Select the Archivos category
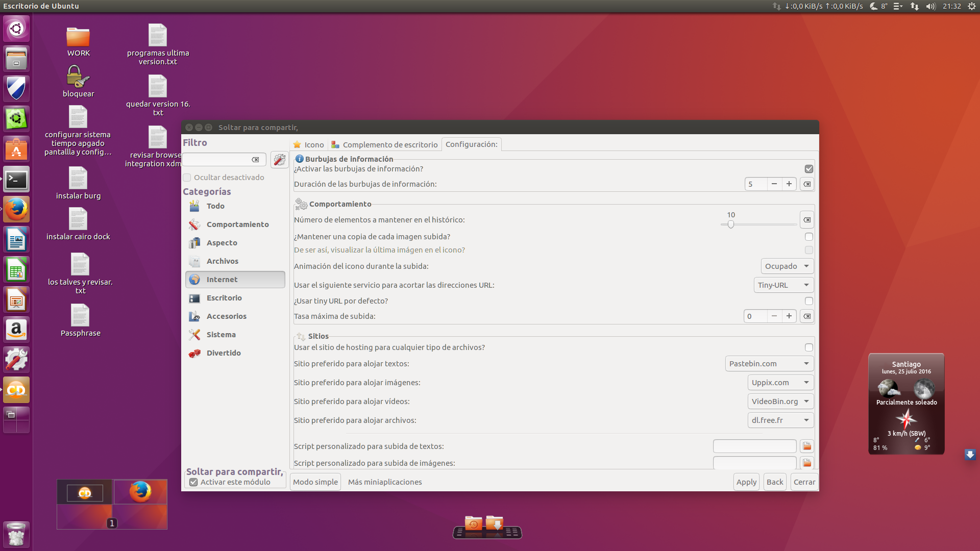The image size is (980, 551). [x=235, y=261]
